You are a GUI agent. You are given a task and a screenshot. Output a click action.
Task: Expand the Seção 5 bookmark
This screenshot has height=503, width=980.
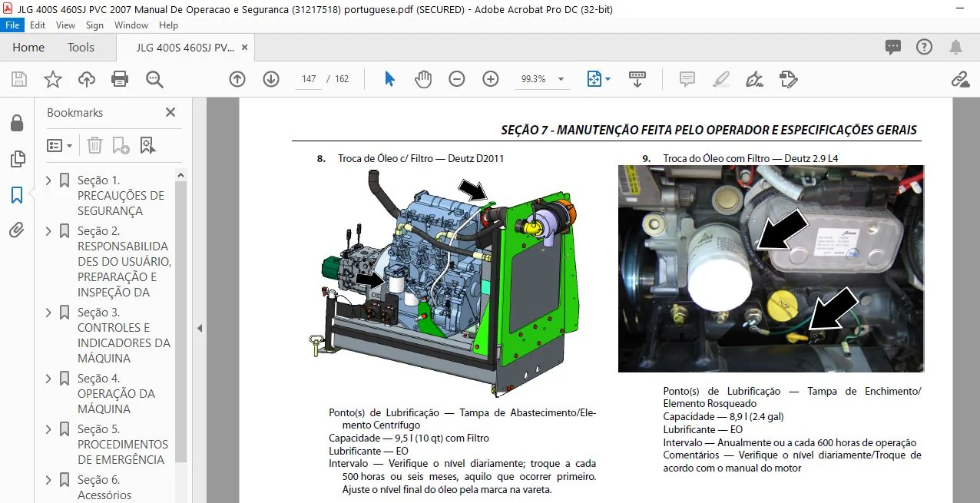[48, 429]
